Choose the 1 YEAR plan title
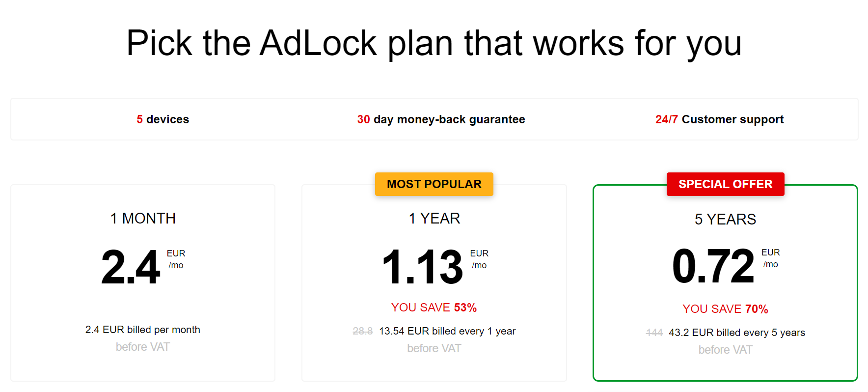Viewport: 868px width, 392px height. tap(434, 218)
